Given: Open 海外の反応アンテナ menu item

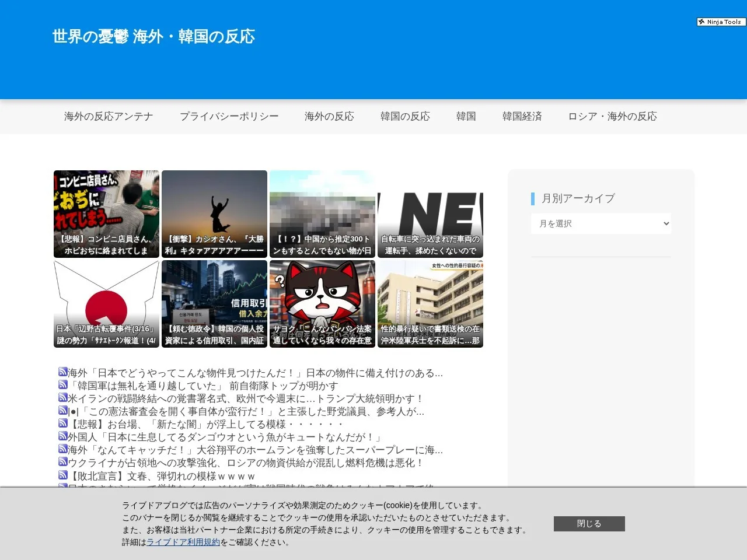Looking at the screenshot, I should pos(109,117).
